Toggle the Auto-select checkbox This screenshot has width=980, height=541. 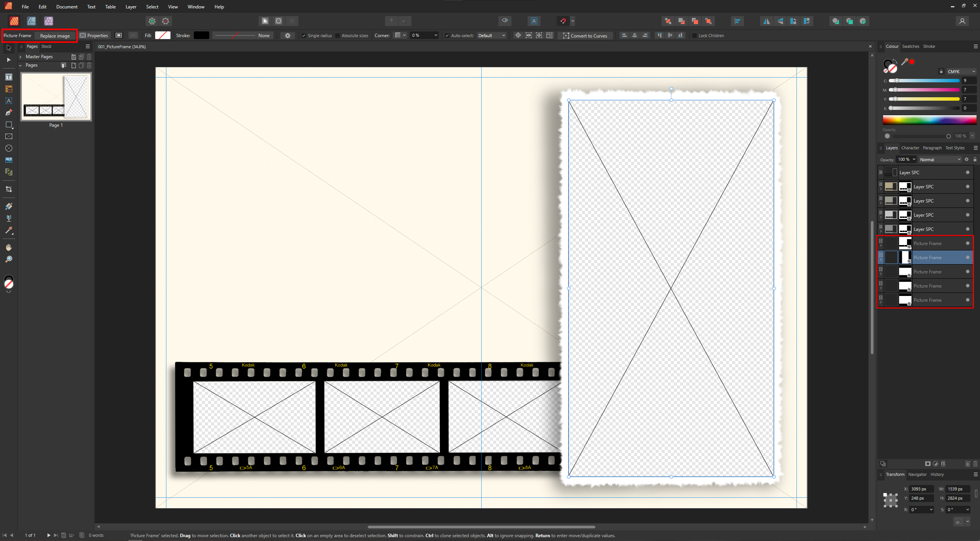(x=447, y=36)
